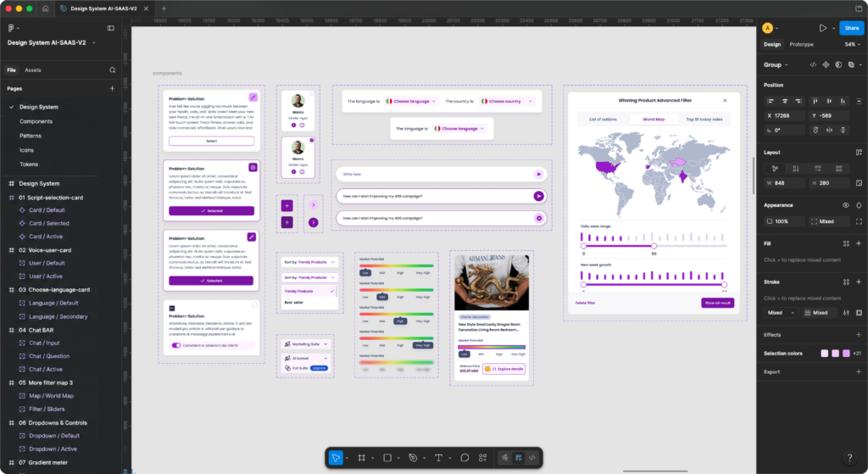Collapse the left sidebar panel
Viewport: 868px width, 474px height.
(111, 28)
